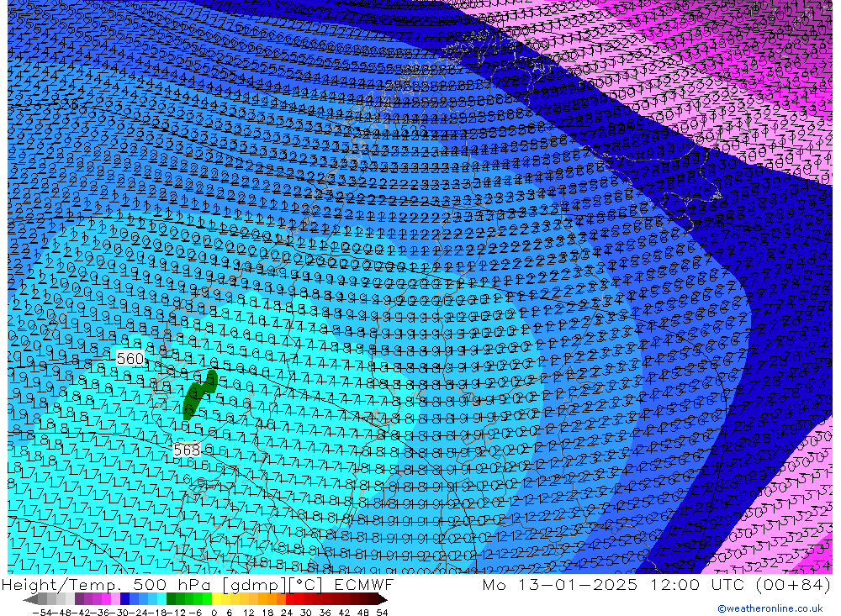Pick the yellow swatch above 0 in legend
The image size is (841, 616).
point(217,599)
